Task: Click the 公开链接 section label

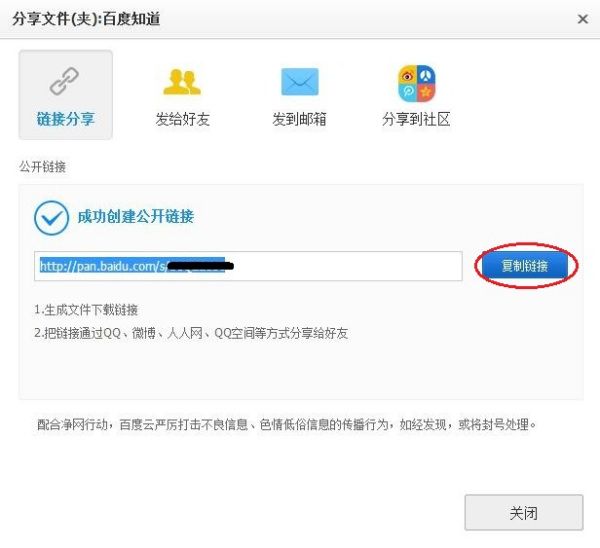Action: point(42,167)
